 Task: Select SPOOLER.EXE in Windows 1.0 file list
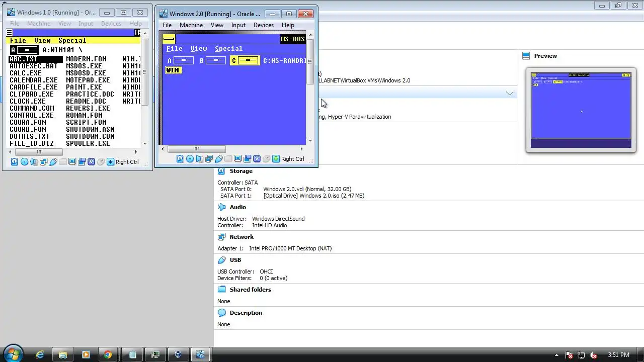(x=88, y=143)
